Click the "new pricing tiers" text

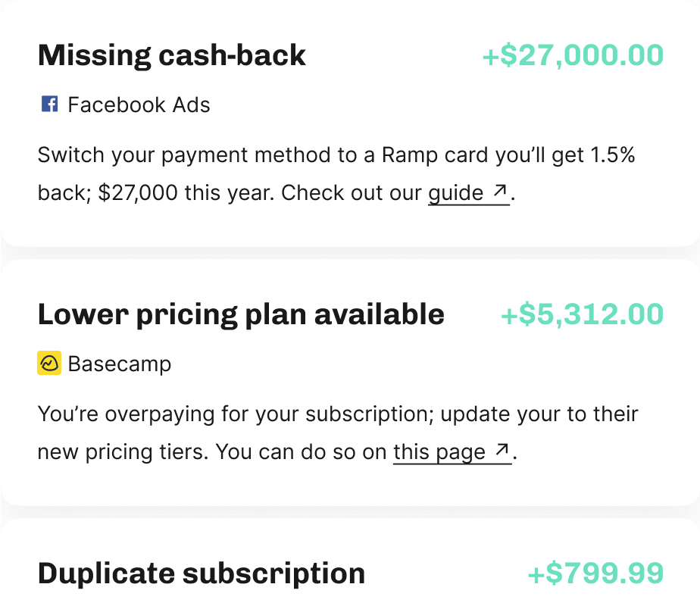point(123,452)
